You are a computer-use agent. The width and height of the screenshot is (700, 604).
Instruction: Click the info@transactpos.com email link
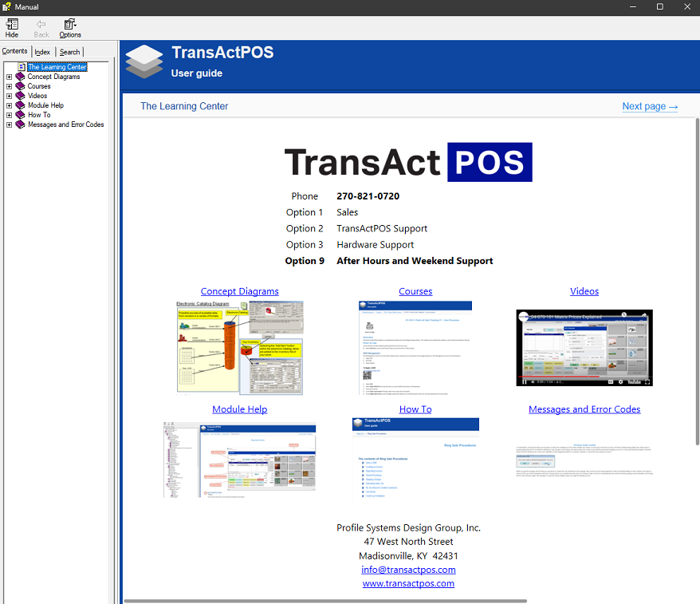[408, 570]
